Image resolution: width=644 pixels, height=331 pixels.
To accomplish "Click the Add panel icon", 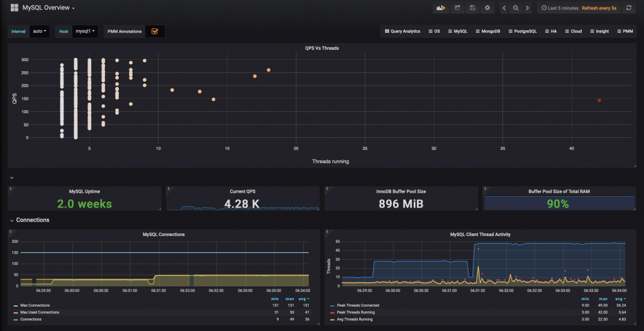I will coord(440,8).
